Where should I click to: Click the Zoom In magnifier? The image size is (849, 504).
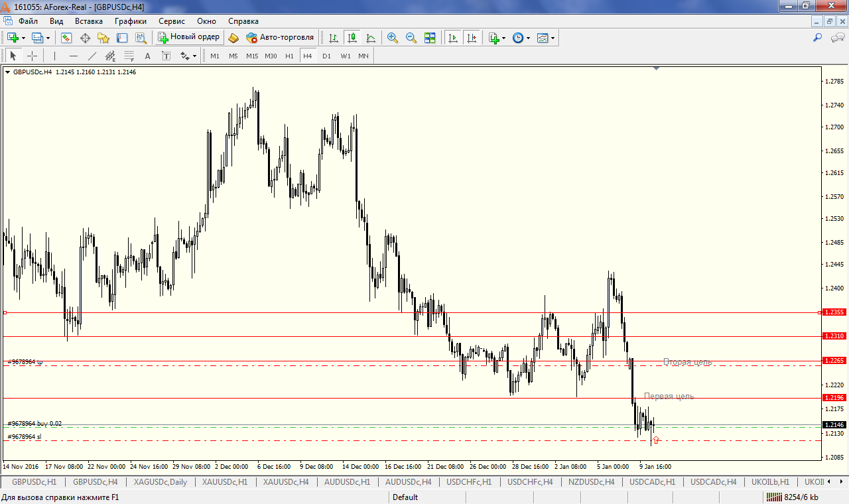click(x=393, y=38)
